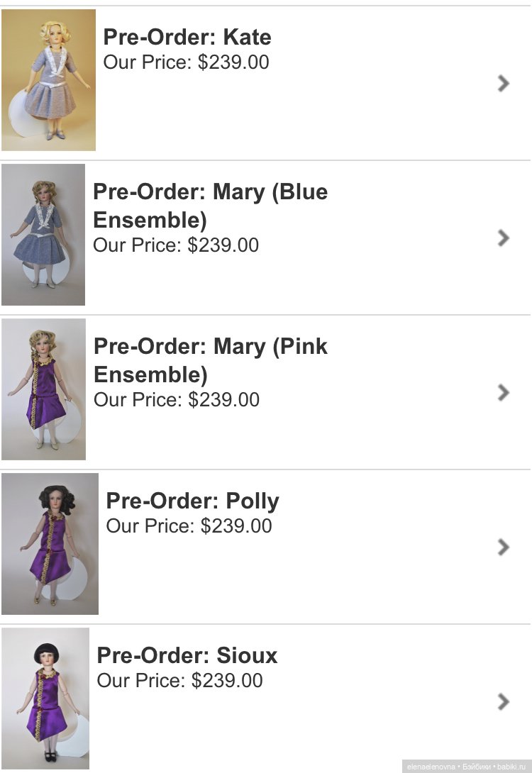Expand the Polly row via its chevron
Viewport: 532px width, 773px height.
[504, 547]
